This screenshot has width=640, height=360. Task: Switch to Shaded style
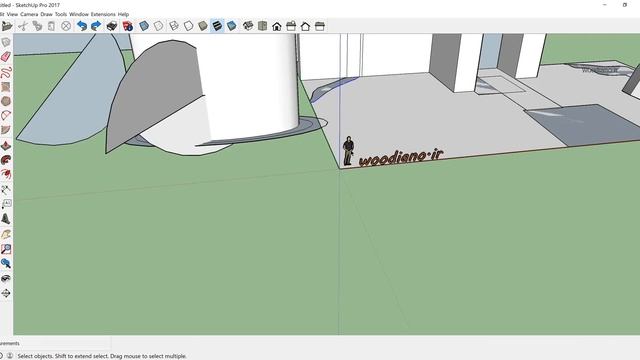tap(203, 26)
